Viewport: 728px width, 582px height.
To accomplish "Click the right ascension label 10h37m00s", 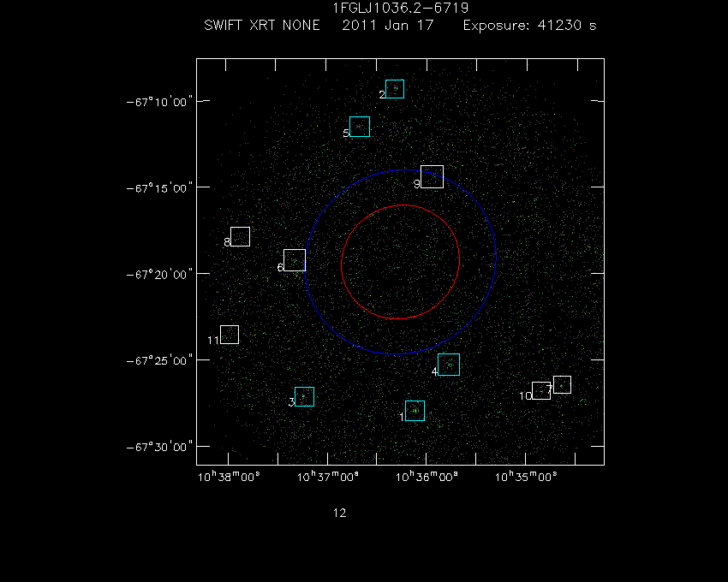I will click(x=328, y=477).
